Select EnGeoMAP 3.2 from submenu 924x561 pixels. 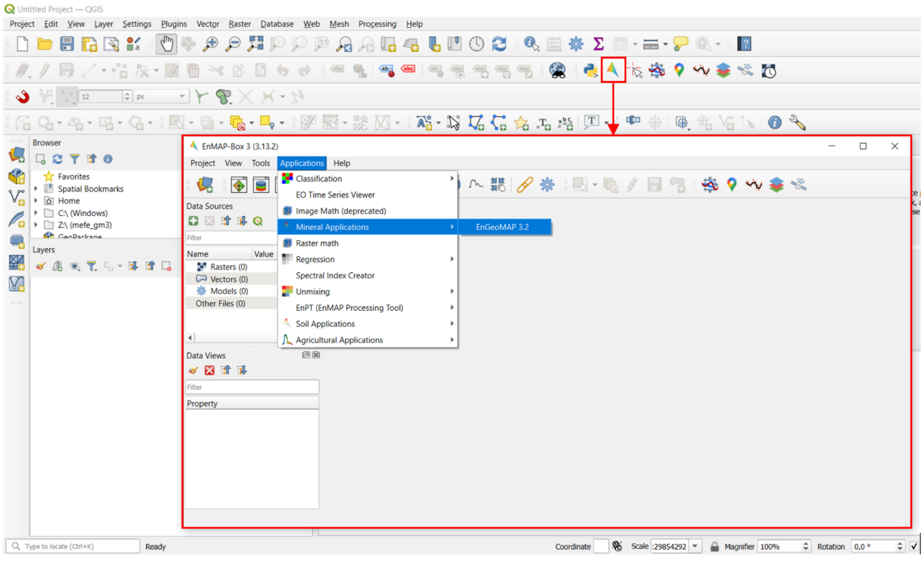(x=504, y=227)
